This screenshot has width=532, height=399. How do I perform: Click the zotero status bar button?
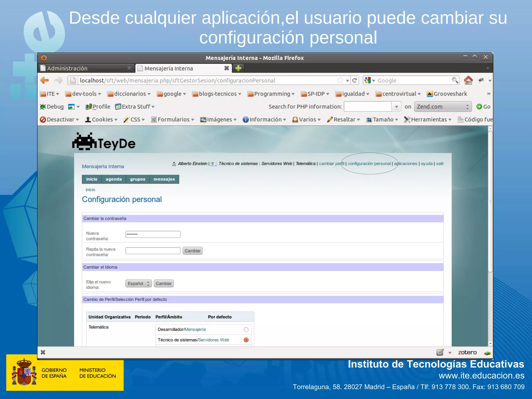tap(467, 353)
